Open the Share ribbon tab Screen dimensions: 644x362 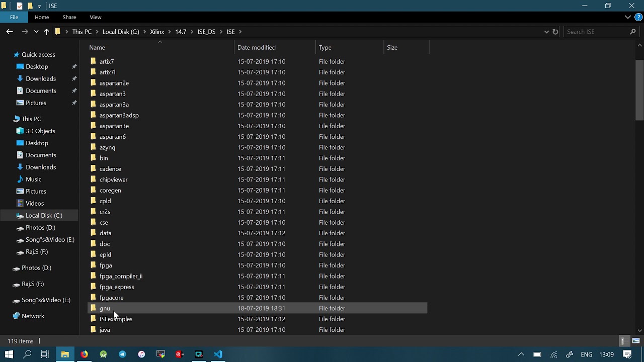tap(69, 17)
